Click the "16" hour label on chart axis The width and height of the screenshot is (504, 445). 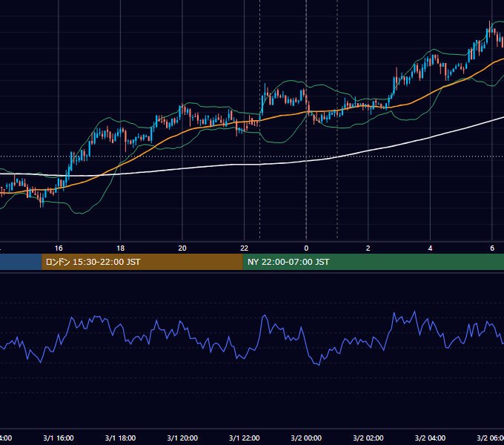[59, 248]
